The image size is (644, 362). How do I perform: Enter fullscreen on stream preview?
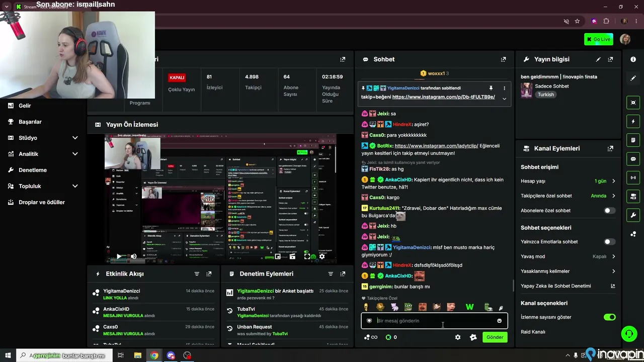click(x=307, y=256)
